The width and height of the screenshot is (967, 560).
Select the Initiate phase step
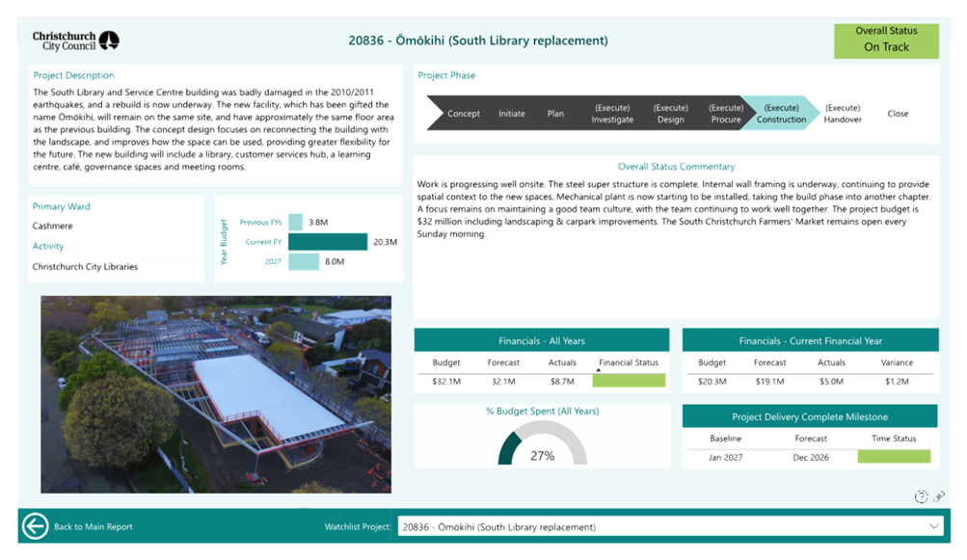pyautogui.click(x=512, y=114)
